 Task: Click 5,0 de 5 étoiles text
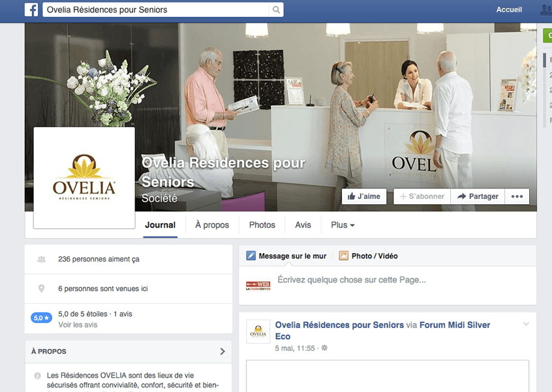pos(83,314)
